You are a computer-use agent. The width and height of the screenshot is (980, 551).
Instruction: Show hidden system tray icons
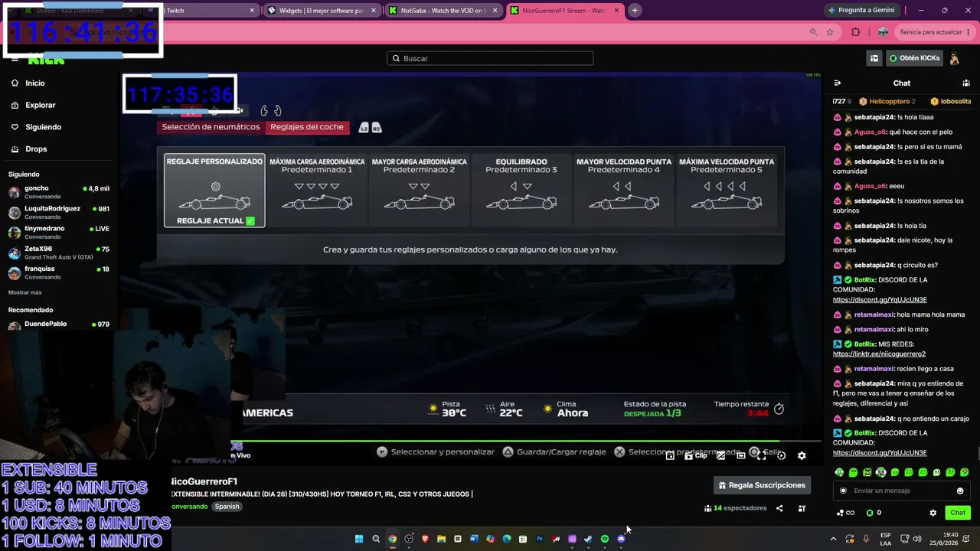833,539
